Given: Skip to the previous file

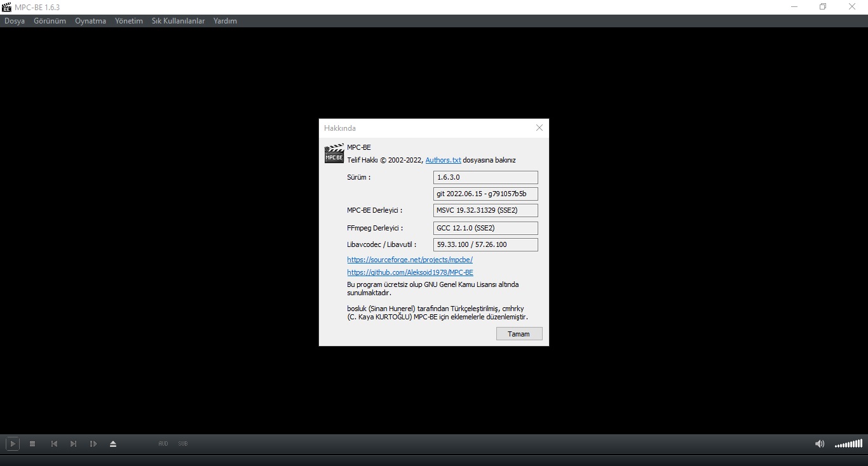Looking at the screenshot, I should [x=54, y=444].
